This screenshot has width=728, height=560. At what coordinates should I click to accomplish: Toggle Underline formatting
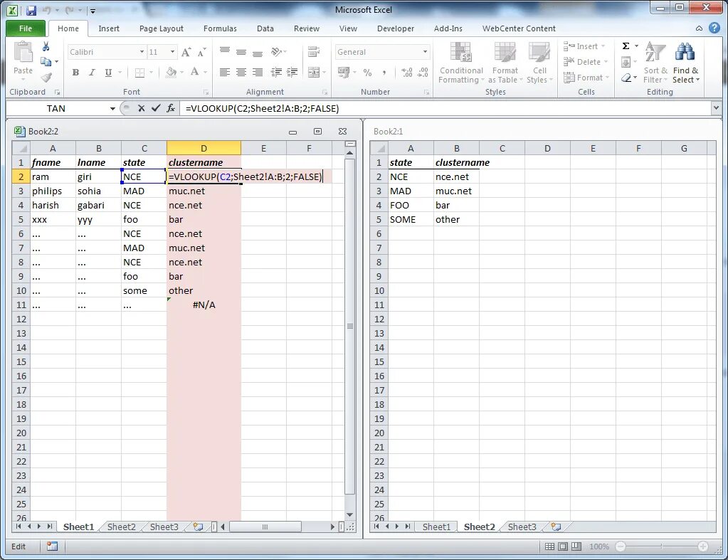coord(108,73)
